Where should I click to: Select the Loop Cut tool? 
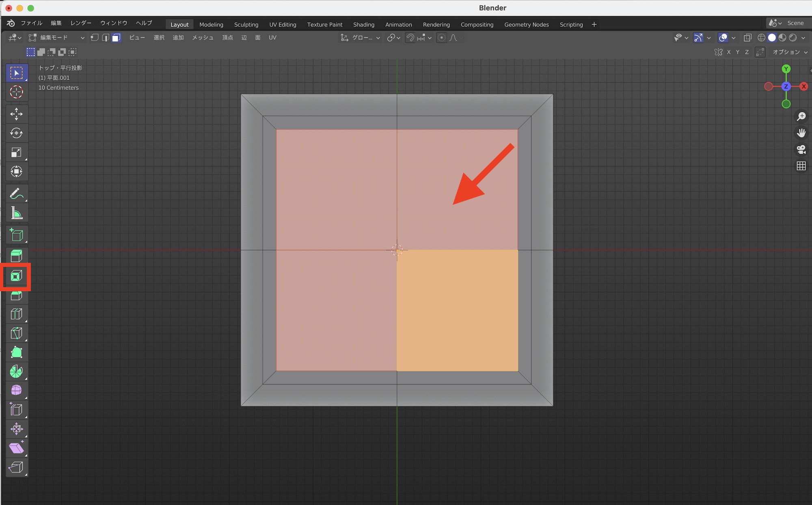[16, 314]
